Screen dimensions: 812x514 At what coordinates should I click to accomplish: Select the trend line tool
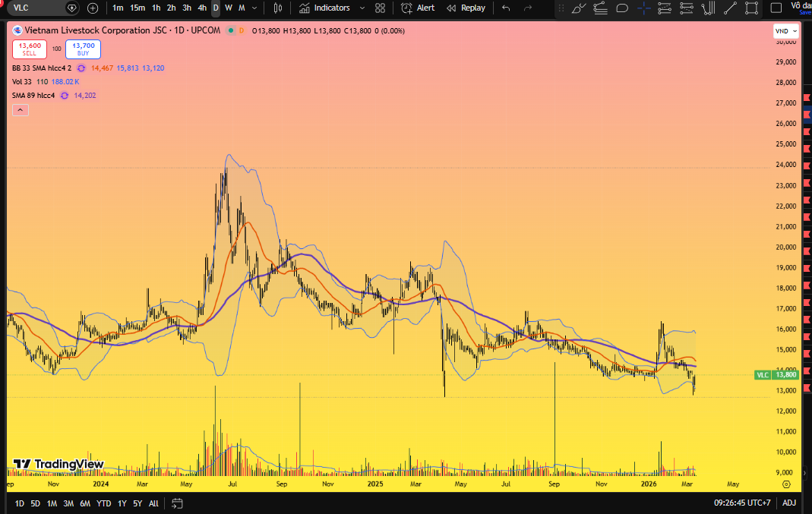(730, 8)
